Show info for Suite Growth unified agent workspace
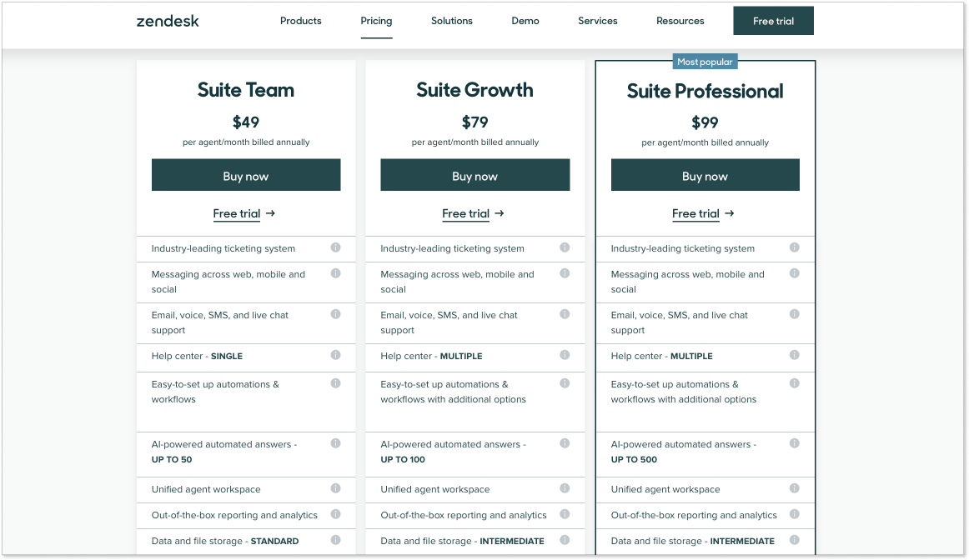 tap(565, 488)
